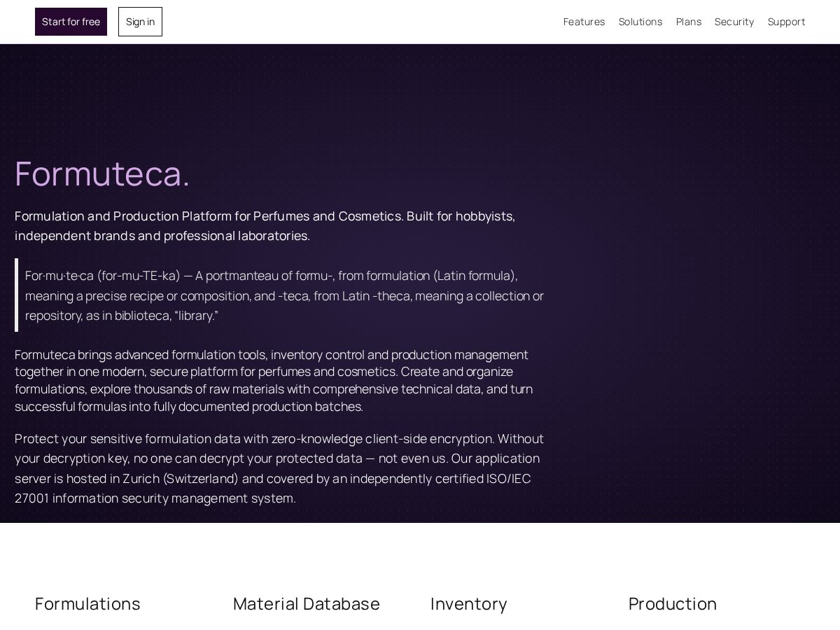Click the Start for free button

pyautogui.click(x=71, y=22)
